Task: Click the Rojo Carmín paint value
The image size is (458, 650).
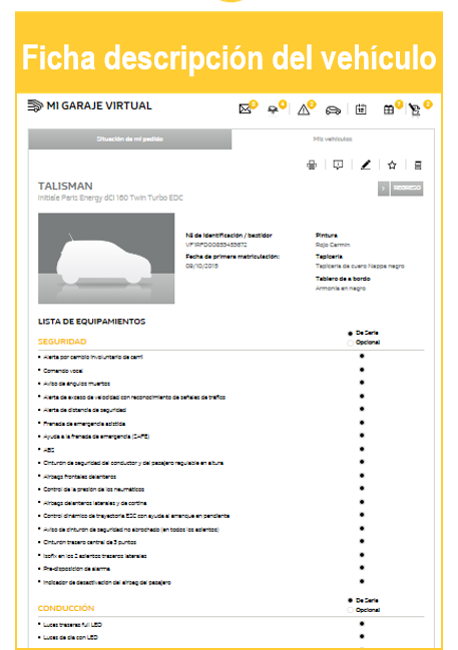Action: click(333, 245)
